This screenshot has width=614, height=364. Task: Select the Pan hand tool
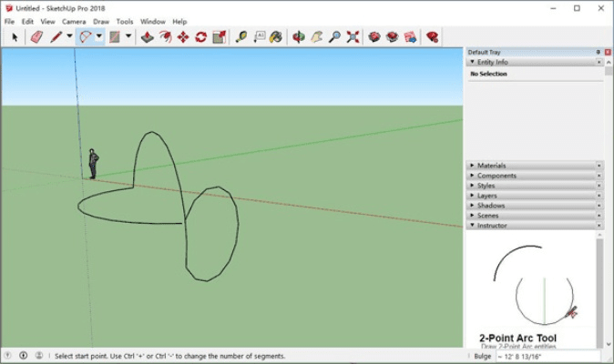click(x=316, y=37)
